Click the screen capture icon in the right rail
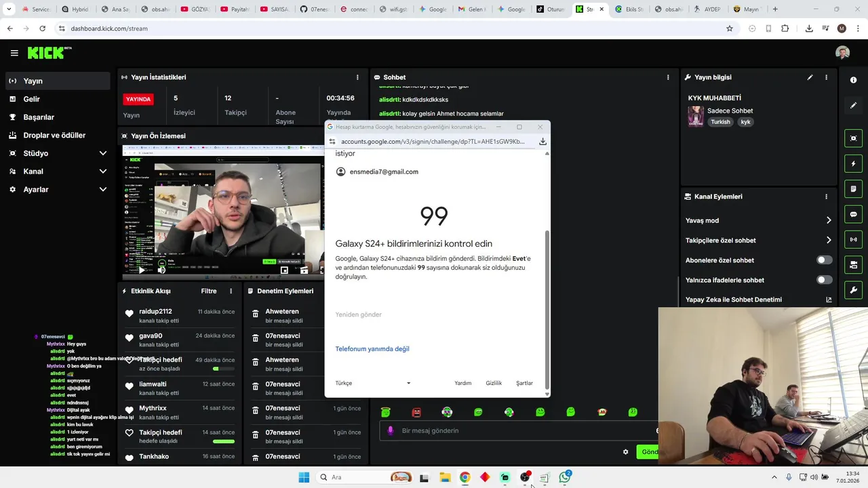 click(853, 138)
